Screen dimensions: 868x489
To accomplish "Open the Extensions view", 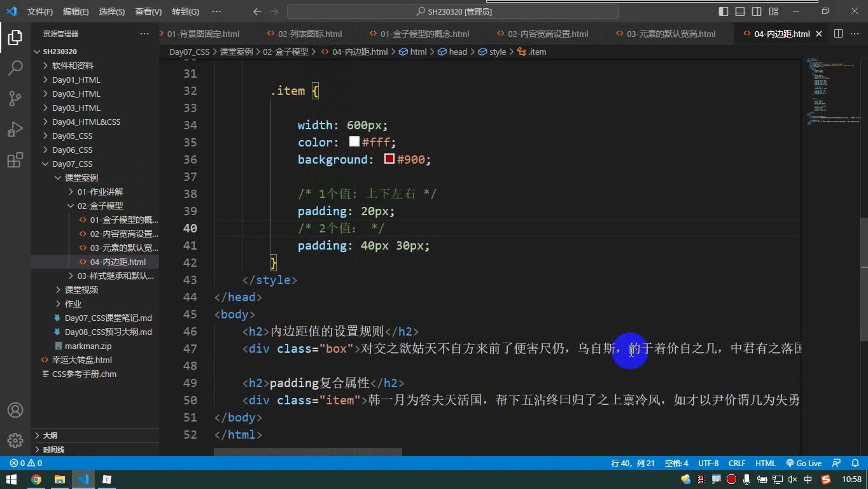I will click(15, 160).
